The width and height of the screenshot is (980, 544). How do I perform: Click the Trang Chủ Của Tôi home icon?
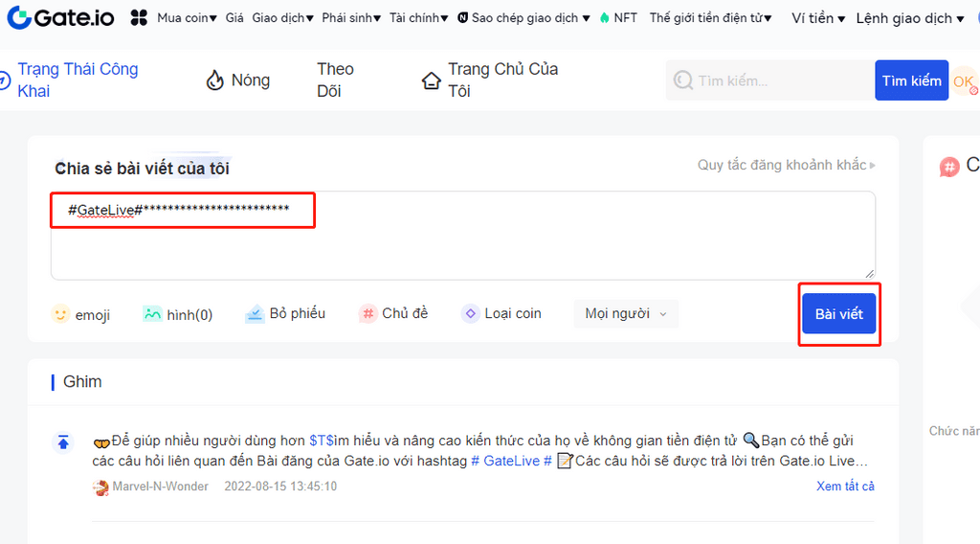pyautogui.click(x=432, y=80)
